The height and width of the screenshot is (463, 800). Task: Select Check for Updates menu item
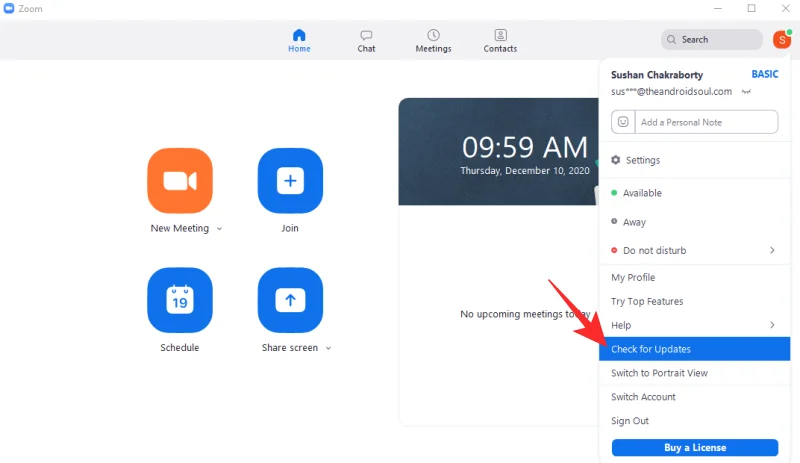(x=651, y=349)
